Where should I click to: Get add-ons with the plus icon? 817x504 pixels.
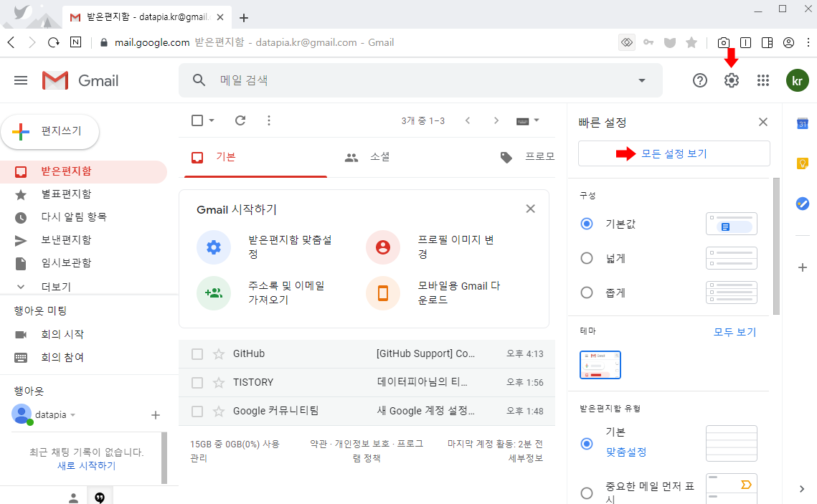click(803, 267)
